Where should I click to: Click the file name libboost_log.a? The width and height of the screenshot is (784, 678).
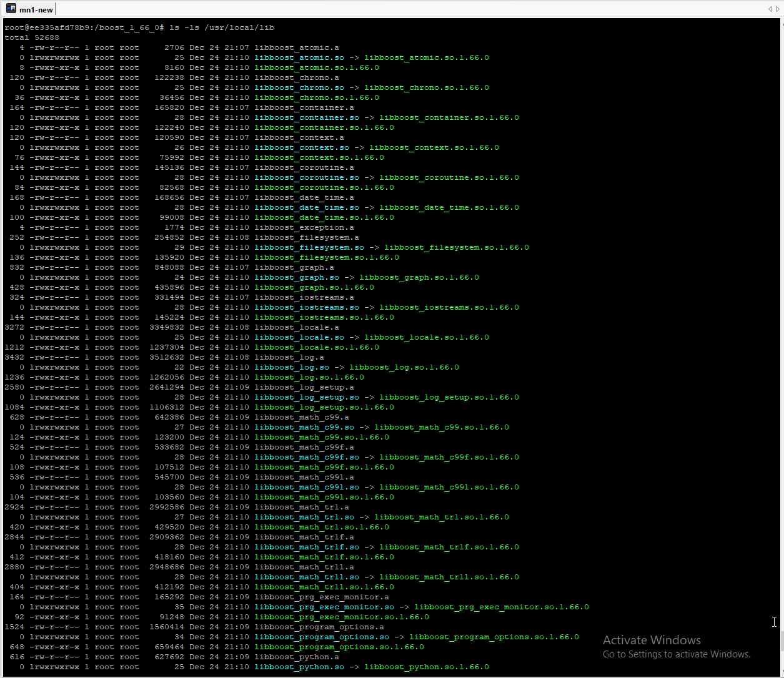coord(289,357)
